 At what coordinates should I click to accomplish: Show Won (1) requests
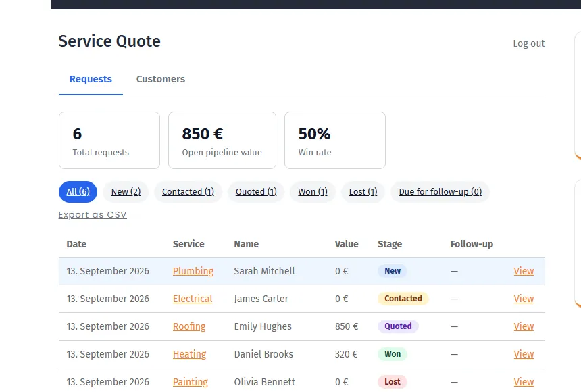coord(313,192)
